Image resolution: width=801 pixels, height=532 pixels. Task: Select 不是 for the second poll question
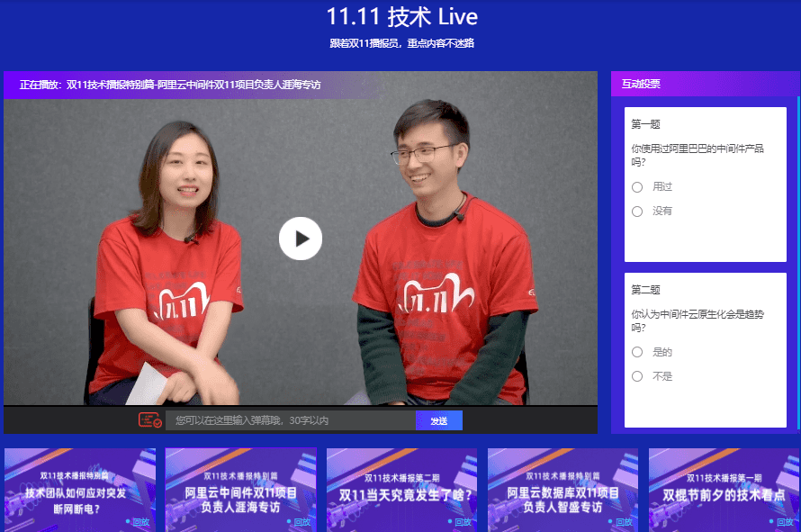pos(637,375)
